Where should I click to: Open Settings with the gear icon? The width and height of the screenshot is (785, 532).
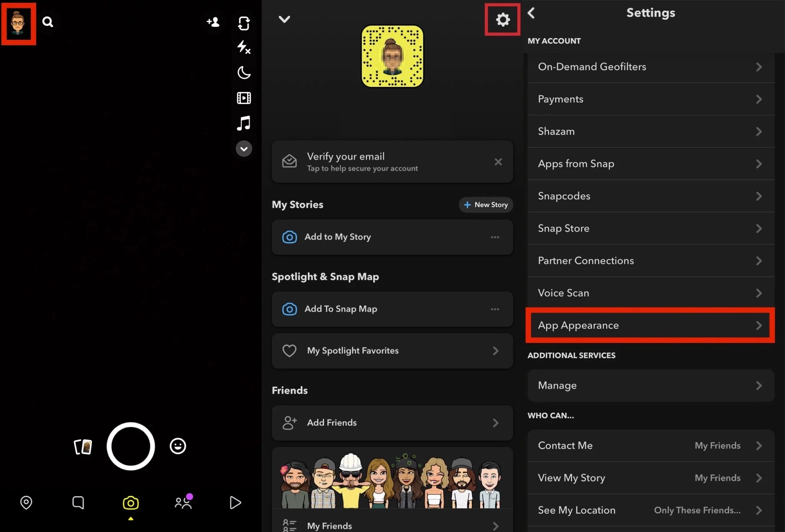502,19
